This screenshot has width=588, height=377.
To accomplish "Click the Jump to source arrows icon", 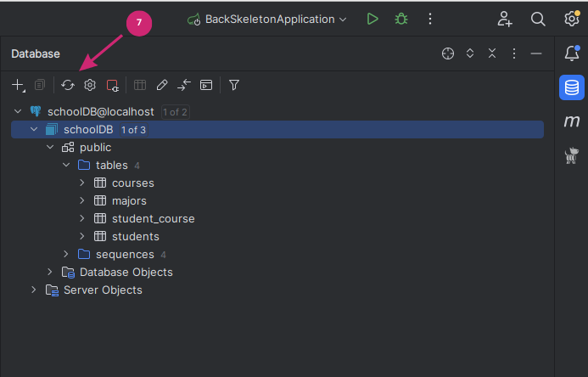I will click(184, 85).
